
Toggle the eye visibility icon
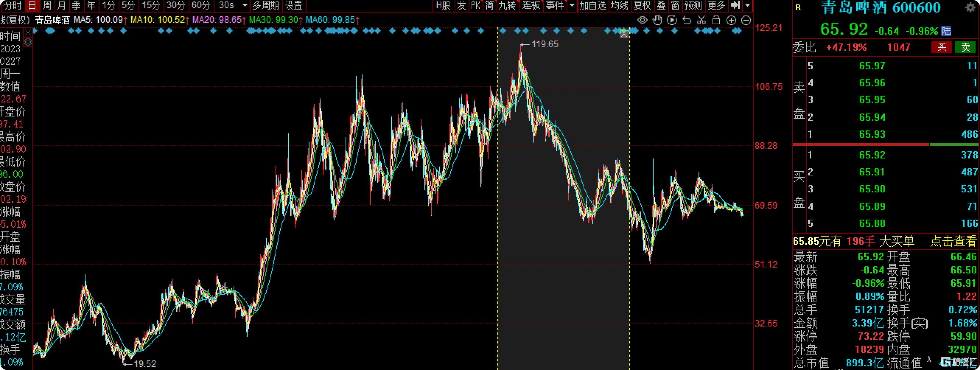pos(642,20)
